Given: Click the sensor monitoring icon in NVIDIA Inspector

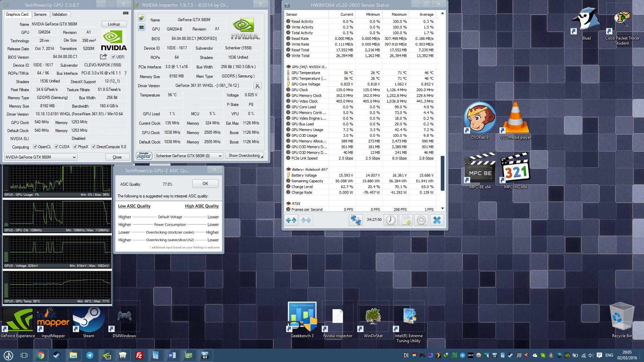Looking at the screenshot, I should pos(142,27).
